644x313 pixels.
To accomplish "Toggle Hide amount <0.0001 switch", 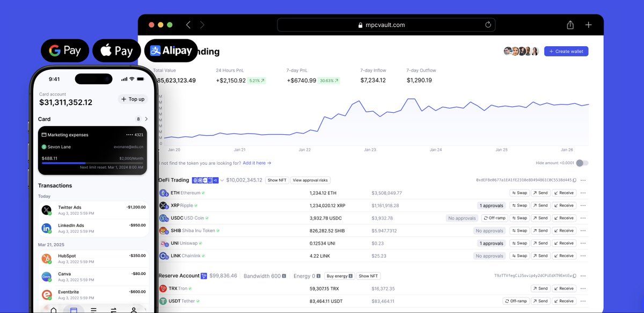I will point(582,163).
